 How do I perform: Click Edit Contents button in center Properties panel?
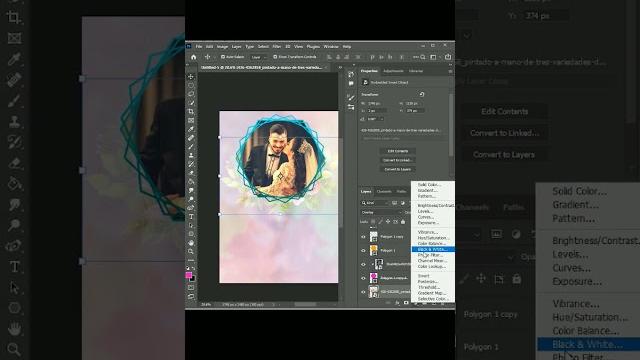398,151
